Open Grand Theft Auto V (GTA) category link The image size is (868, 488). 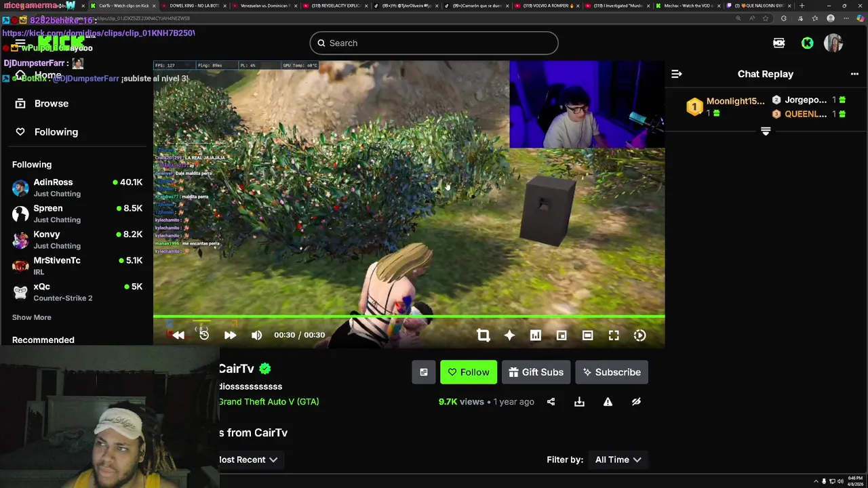pyautogui.click(x=269, y=401)
